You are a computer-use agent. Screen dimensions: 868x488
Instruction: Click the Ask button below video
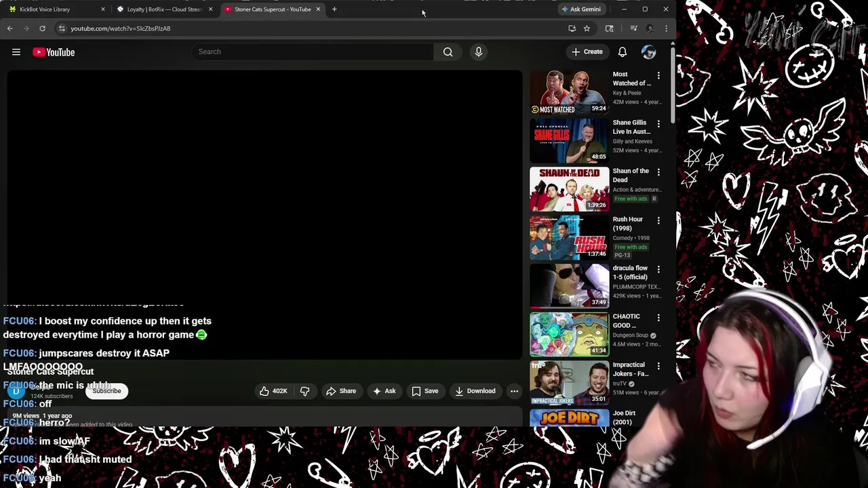pos(384,391)
